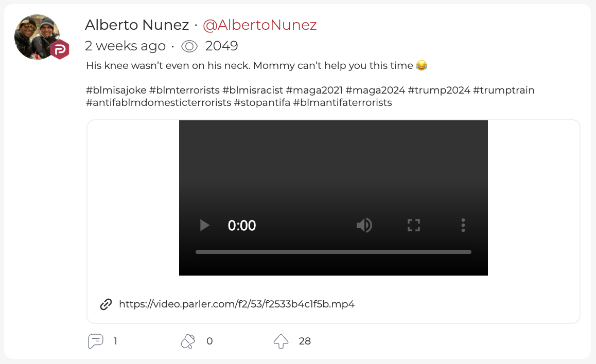Click the Alberto Nunez display name

[137, 25]
